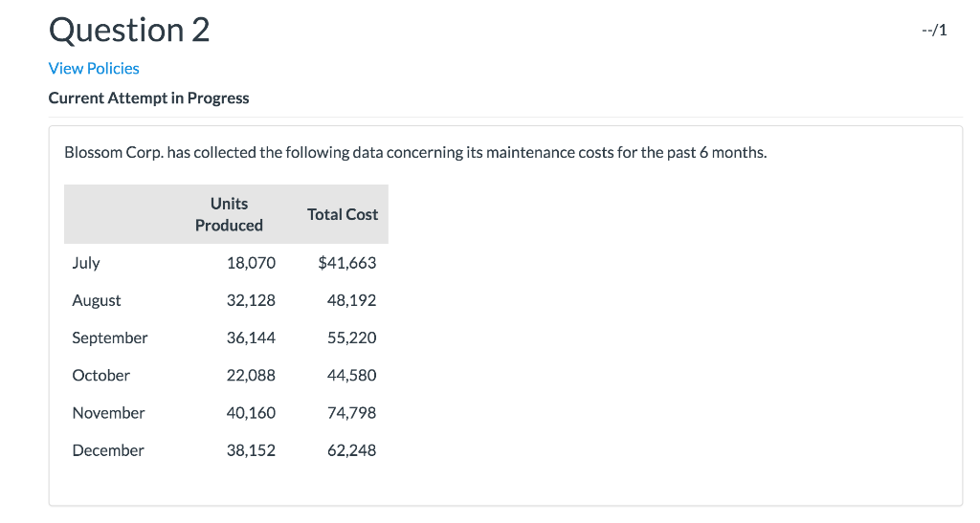The width and height of the screenshot is (980, 523).
Task: Select August's units value 32,128
Action: pos(251,300)
